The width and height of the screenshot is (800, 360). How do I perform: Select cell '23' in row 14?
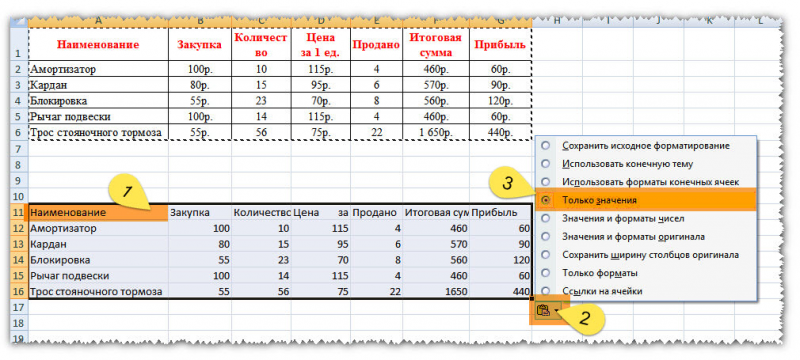coord(261,260)
